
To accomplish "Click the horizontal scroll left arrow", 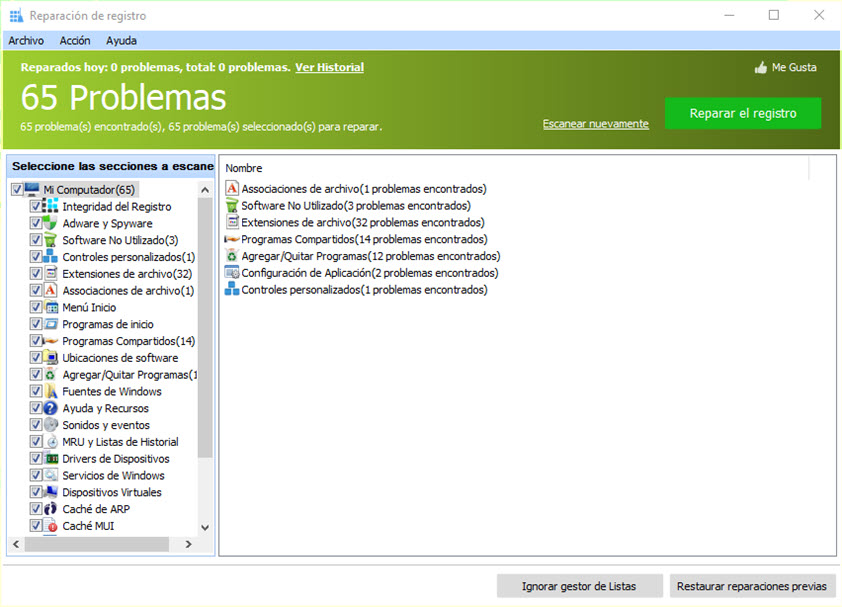I will [x=16, y=544].
